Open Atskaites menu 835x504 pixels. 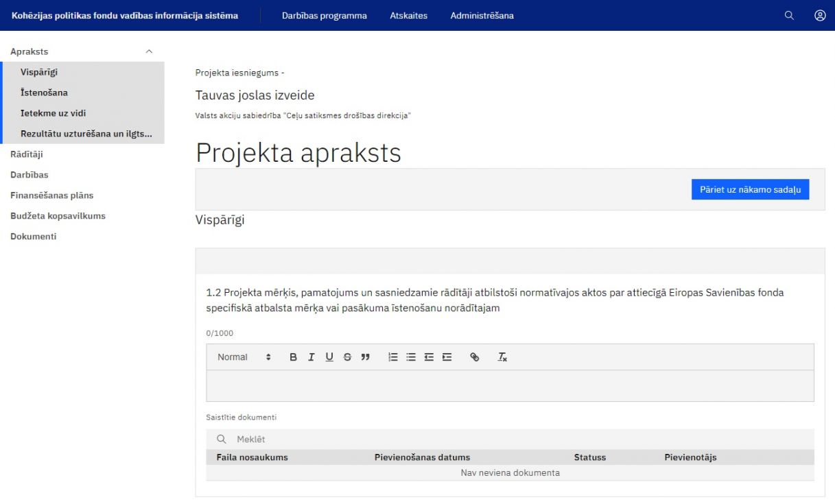tap(409, 15)
